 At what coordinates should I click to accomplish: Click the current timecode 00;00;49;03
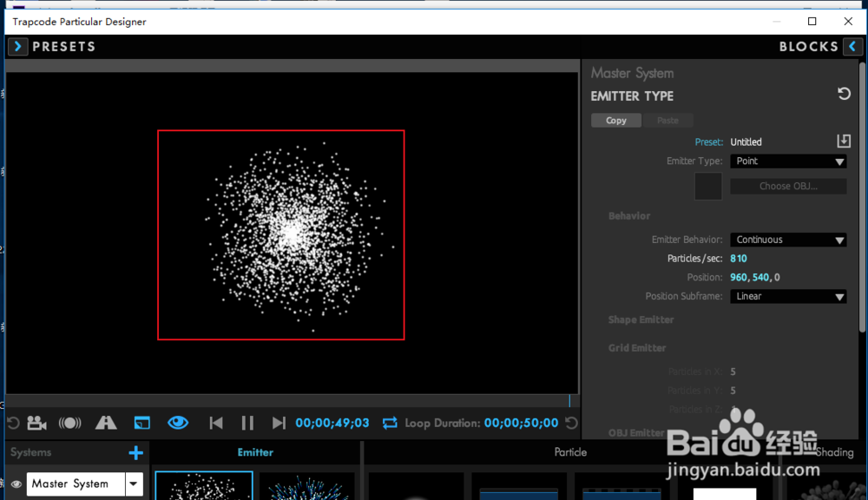(x=332, y=423)
